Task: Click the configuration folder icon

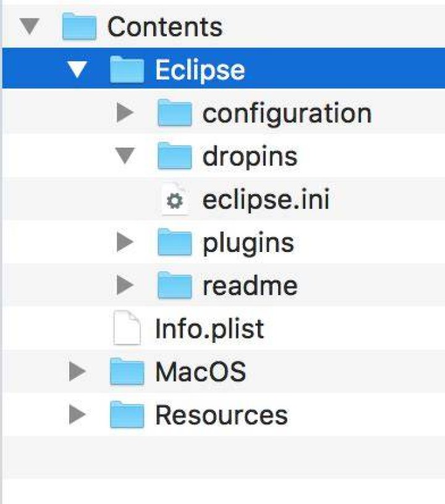Action: tap(175, 112)
